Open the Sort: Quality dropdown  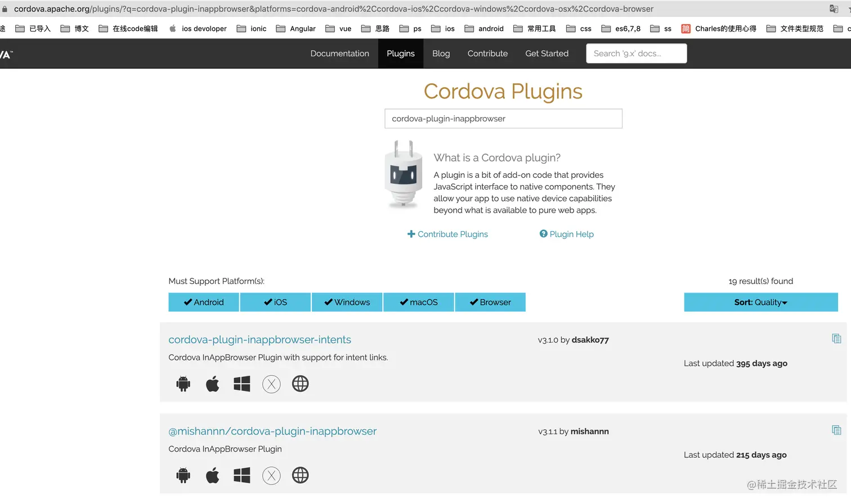[x=761, y=302]
